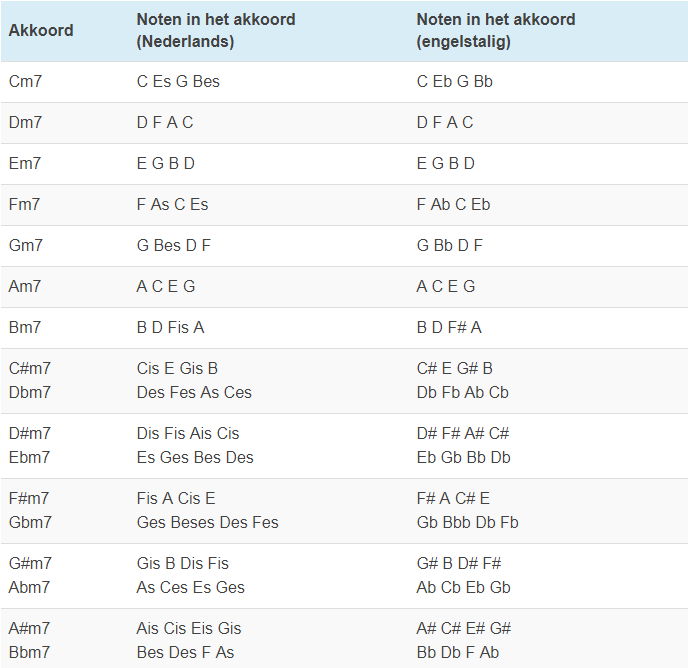Viewport: 688px width, 668px height.
Task: Click the Nederlands notes column header
Action: [x=216, y=30]
